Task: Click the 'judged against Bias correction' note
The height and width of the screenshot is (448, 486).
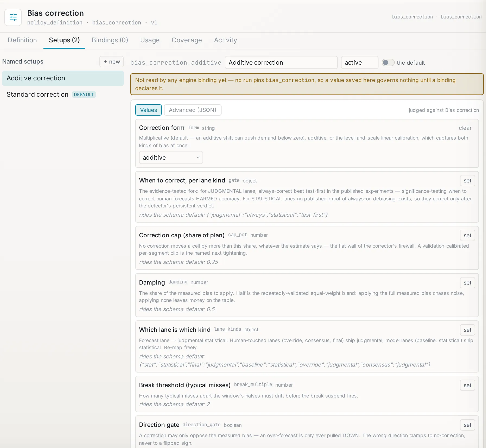Action: pyautogui.click(x=444, y=110)
